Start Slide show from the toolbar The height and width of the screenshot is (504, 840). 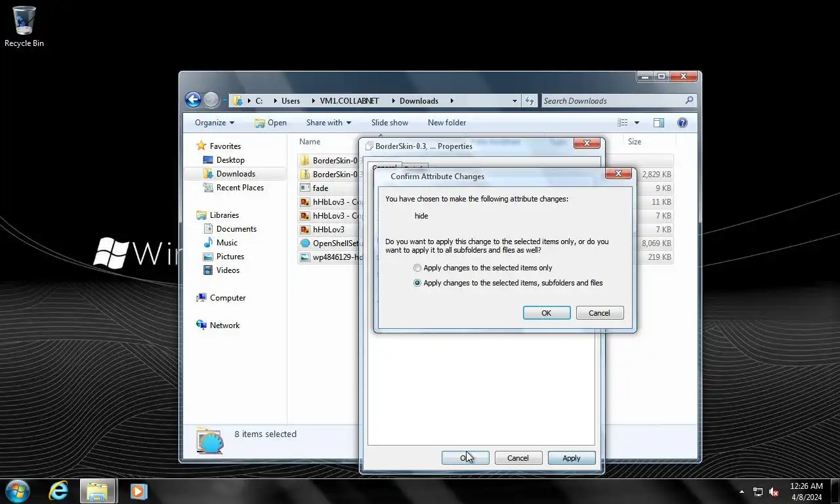click(389, 123)
